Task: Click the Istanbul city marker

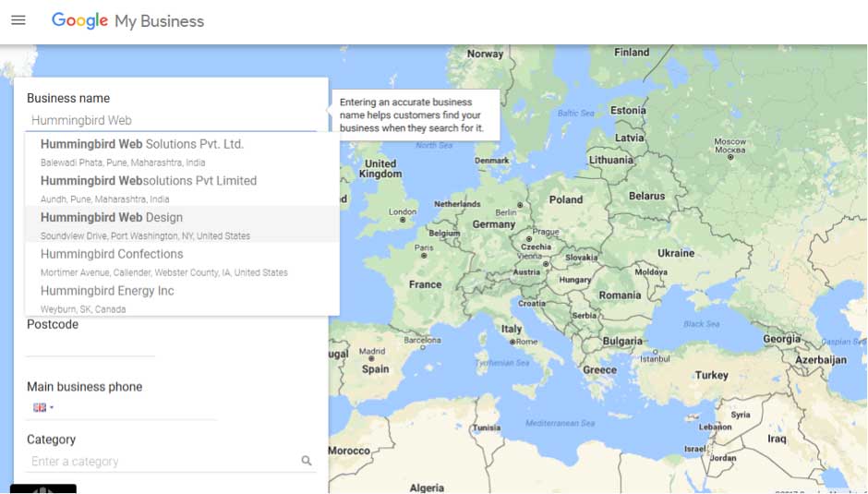Action: pos(656,352)
